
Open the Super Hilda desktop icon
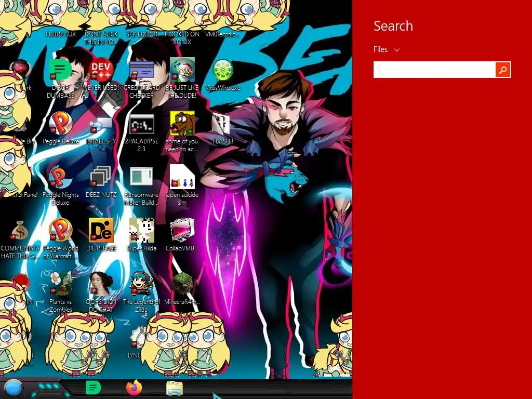141,230
